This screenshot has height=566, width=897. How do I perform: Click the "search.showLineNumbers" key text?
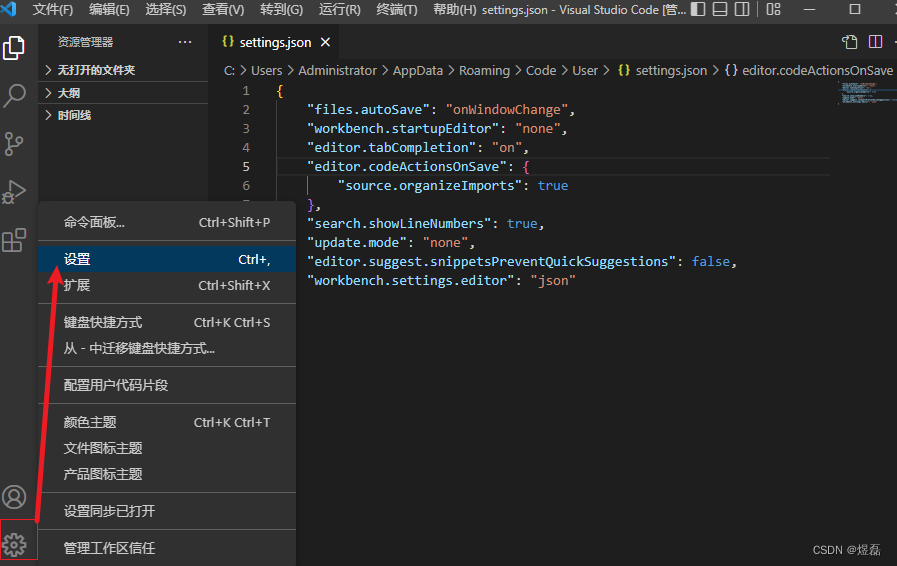click(x=399, y=223)
